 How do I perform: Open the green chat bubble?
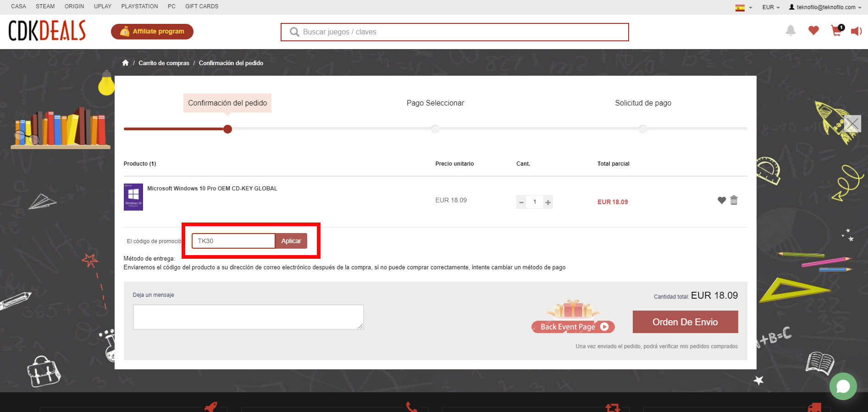click(843, 386)
